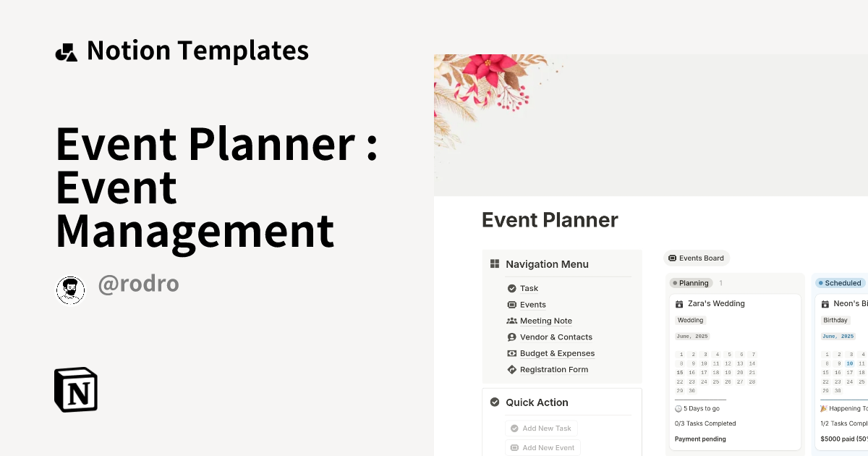Click the Add New Task button

[541, 428]
